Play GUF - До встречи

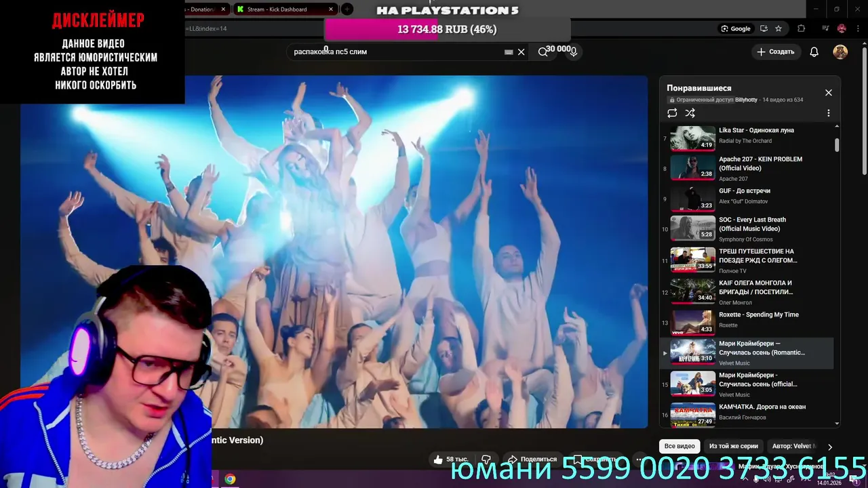point(745,191)
